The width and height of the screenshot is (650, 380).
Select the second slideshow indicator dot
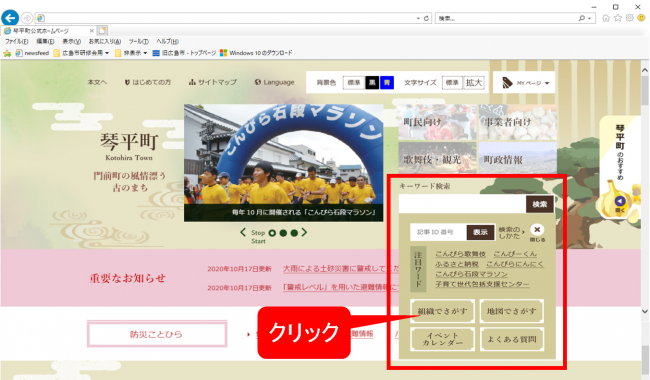[283, 233]
